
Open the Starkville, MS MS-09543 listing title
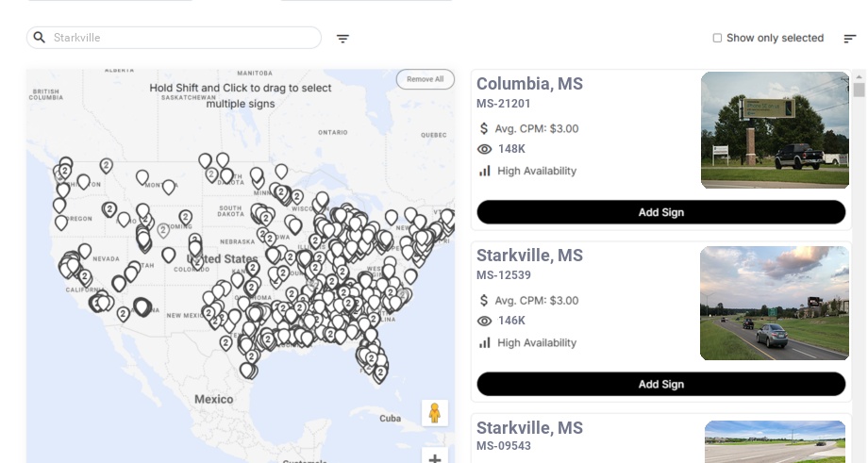tap(529, 428)
